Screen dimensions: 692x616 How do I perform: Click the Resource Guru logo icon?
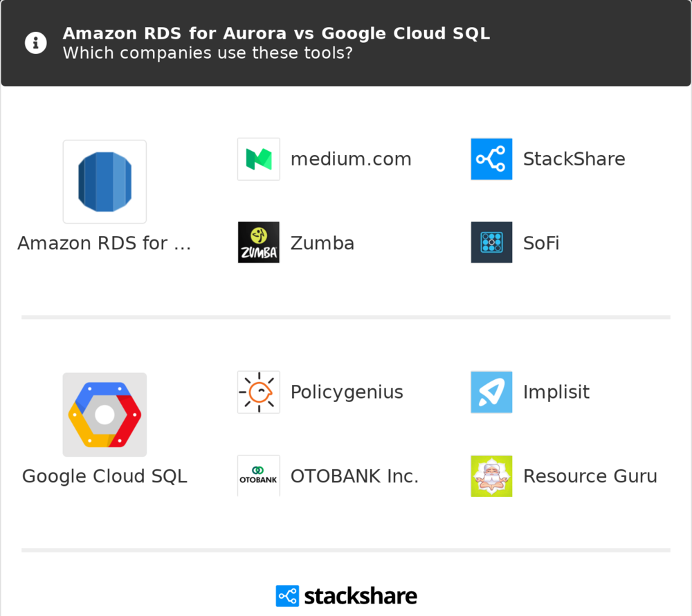491,476
